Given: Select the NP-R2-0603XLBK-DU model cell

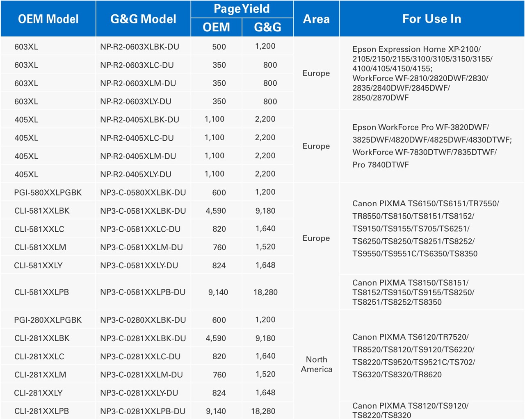Looking at the screenshot, I should 139,47.
